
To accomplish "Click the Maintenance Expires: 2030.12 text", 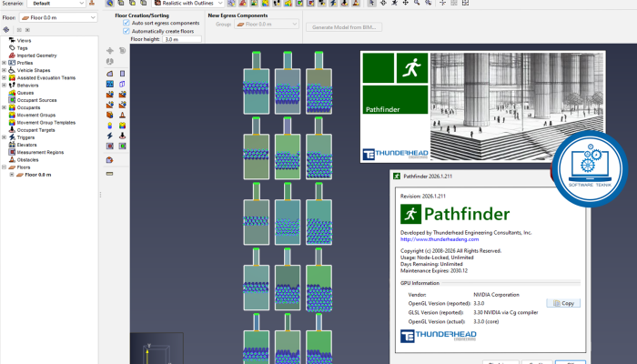I will 434,270.
